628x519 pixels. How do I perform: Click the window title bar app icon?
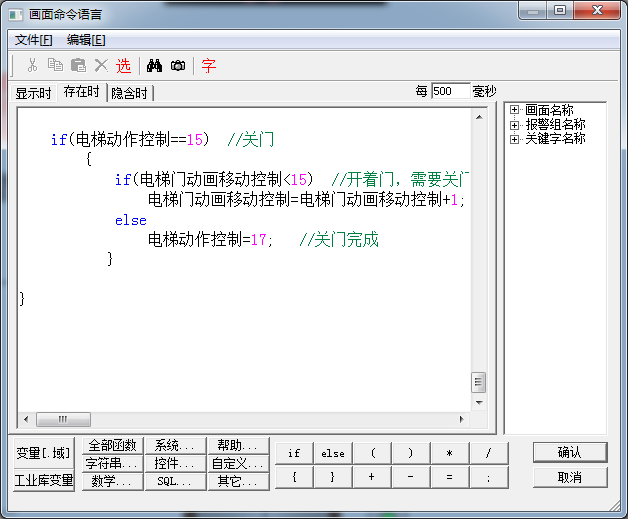click(16, 15)
